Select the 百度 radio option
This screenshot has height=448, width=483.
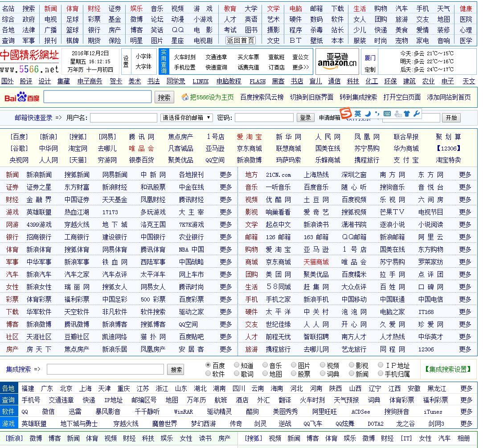(x=208, y=365)
